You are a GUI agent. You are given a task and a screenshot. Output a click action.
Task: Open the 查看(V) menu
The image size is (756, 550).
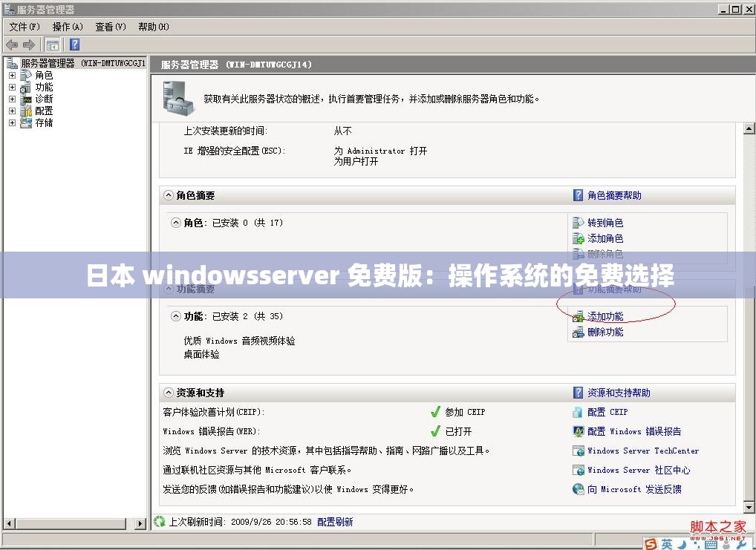111,27
